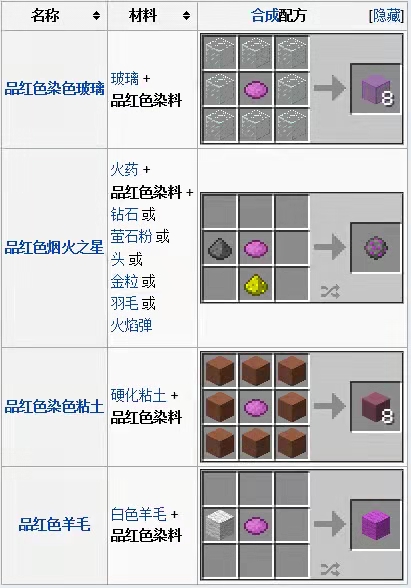Image resolution: width=411 pixels, height=588 pixels.
Task: Sort table by 名称 column arrows
Action: click(96, 15)
